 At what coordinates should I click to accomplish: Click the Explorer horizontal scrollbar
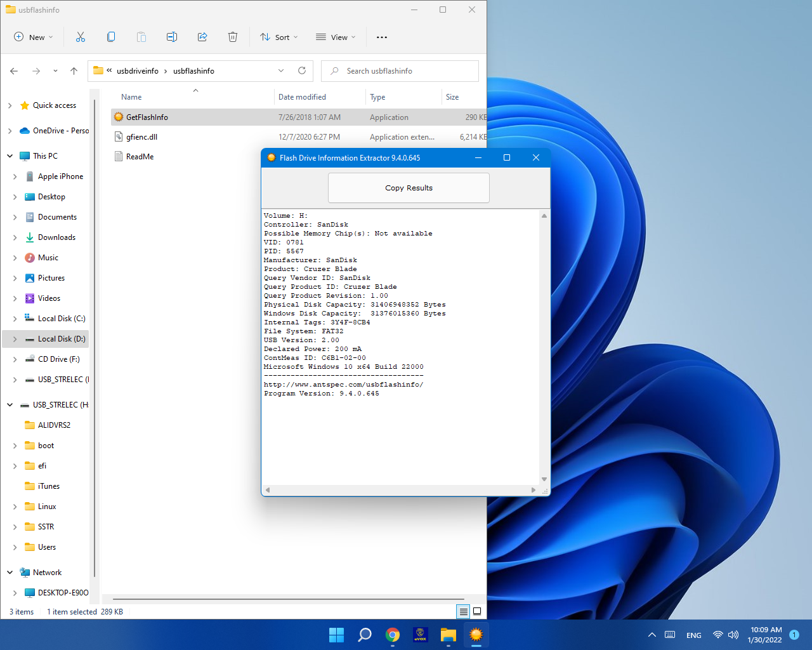pyautogui.click(x=288, y=599)
